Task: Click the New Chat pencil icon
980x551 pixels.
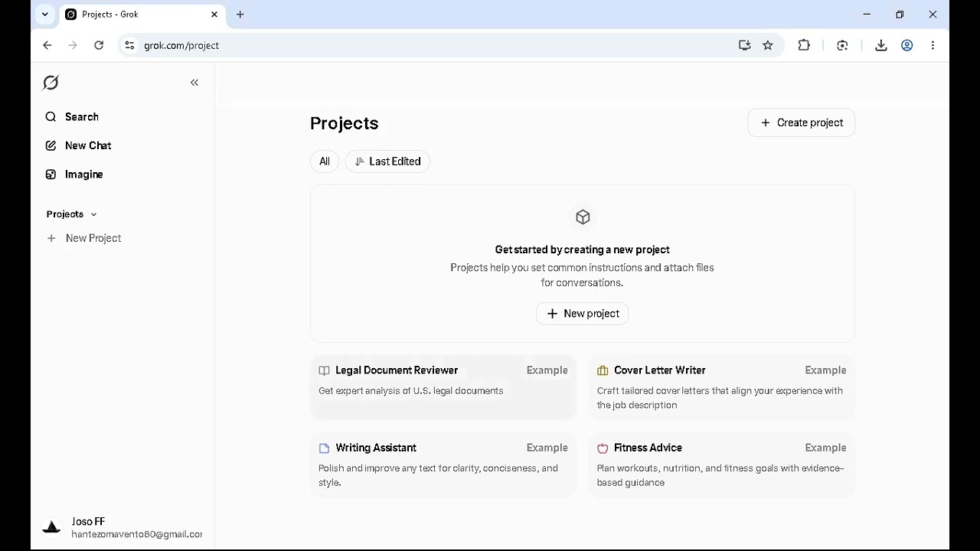Action: tap(51, 145)
